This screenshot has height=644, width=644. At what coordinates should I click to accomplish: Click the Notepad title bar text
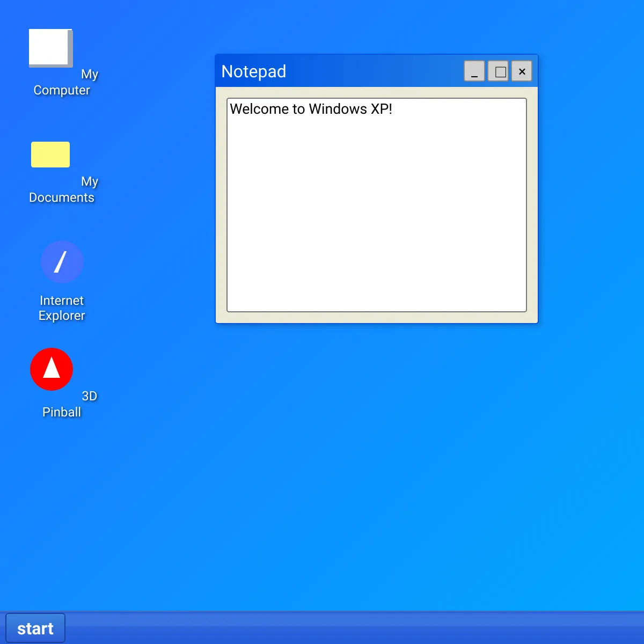pyautogui.click(x=254, y=71)
